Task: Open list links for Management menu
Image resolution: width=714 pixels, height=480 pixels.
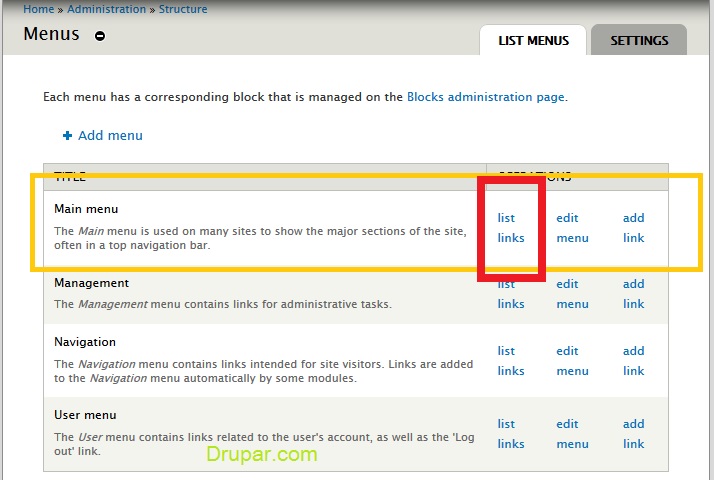Action: (510, 294)
